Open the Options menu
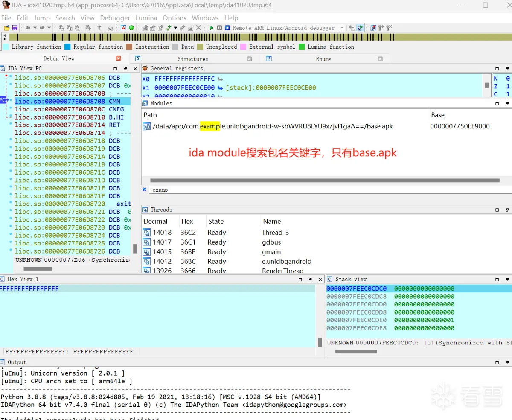Screen dimensions: 512x420 174,18
